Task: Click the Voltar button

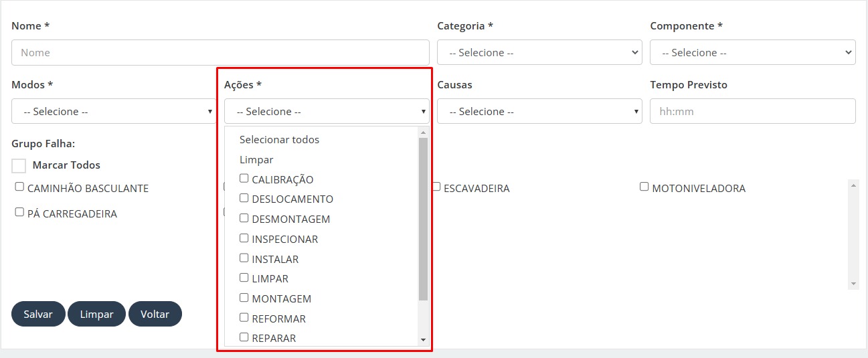Action: pyautogui.click(x=155, y=314)
